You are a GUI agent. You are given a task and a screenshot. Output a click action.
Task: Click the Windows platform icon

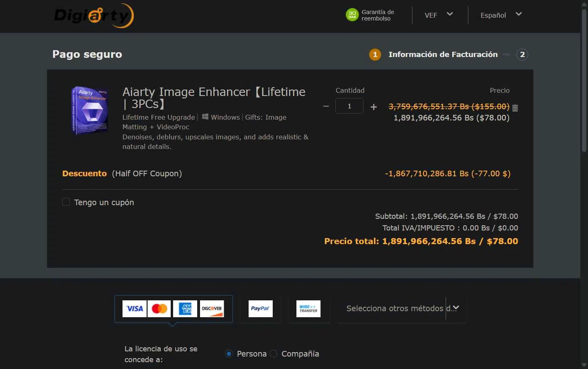point(205,117)
